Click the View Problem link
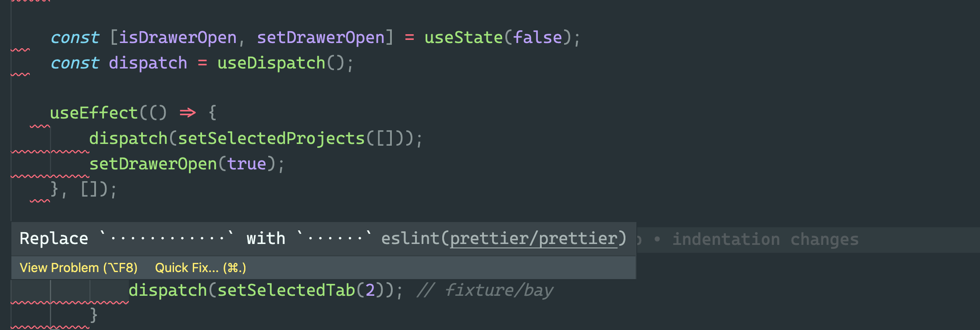 (x=78, y=267)
